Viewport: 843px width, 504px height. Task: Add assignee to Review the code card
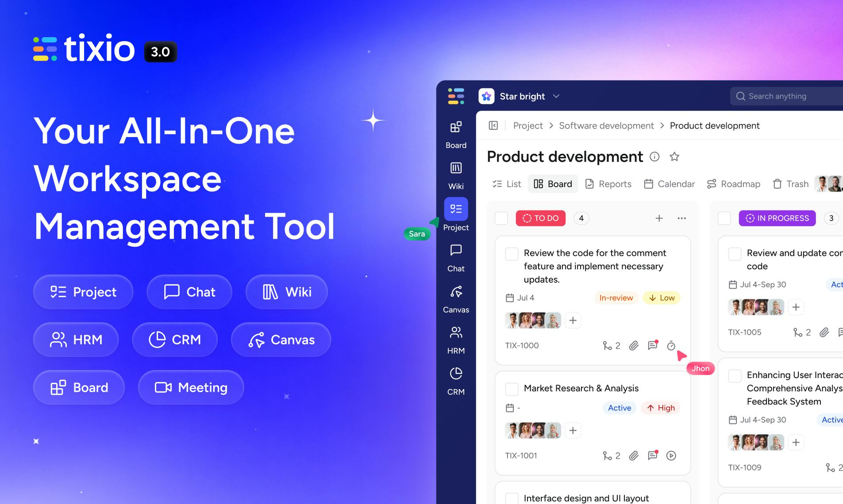[x=573, y=320]
